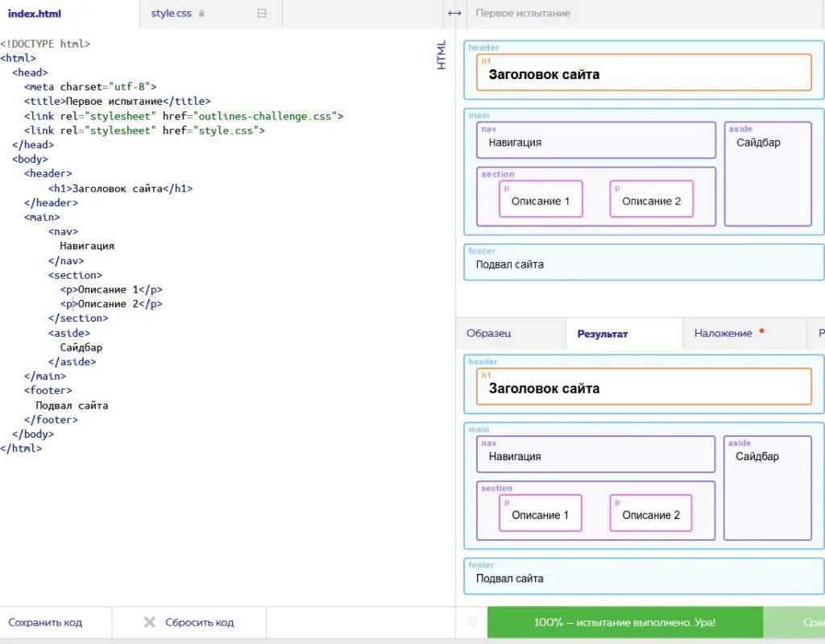Screen dimensions: 825x644
Task: Click the closing </body> tag line
Action: (x=32, y=434)
